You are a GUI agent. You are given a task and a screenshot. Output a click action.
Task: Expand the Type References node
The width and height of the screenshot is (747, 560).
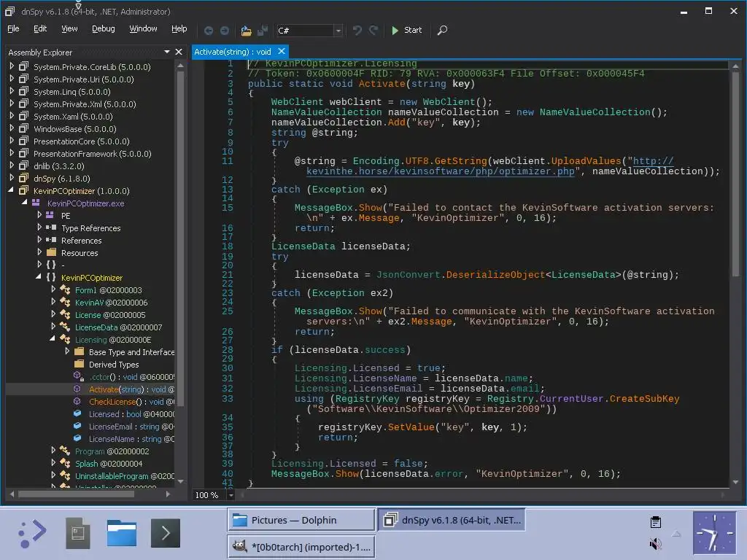(39, 227)
